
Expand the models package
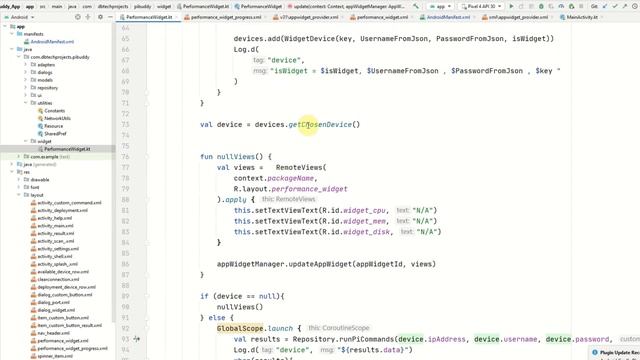[26, 80]
